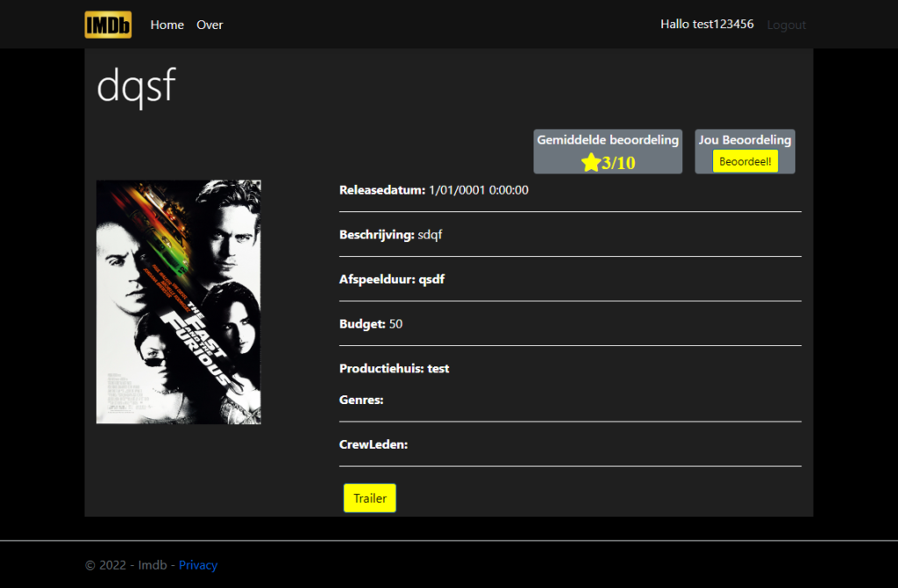Click the Productiehuis: test text
Screen dimensions: 898x588
tap(394, 369)
